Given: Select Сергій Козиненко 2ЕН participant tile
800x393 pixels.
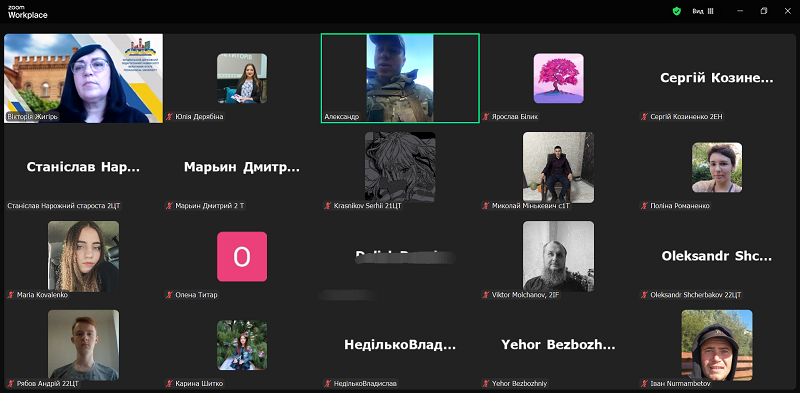Looking at the screenshot, I should (x=717, y=78).
